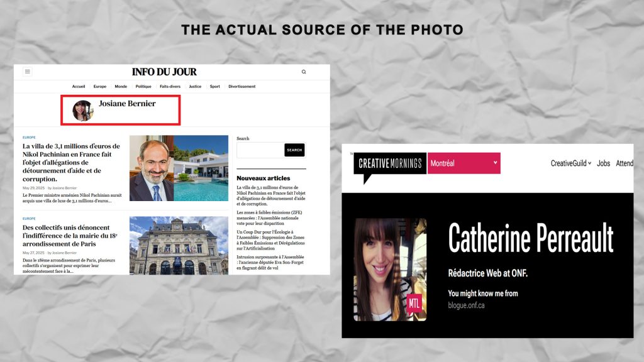Viewport: 644px width, 362px height.
Task: Click the May 29, 2025 article date
Action: pos(33,188)
